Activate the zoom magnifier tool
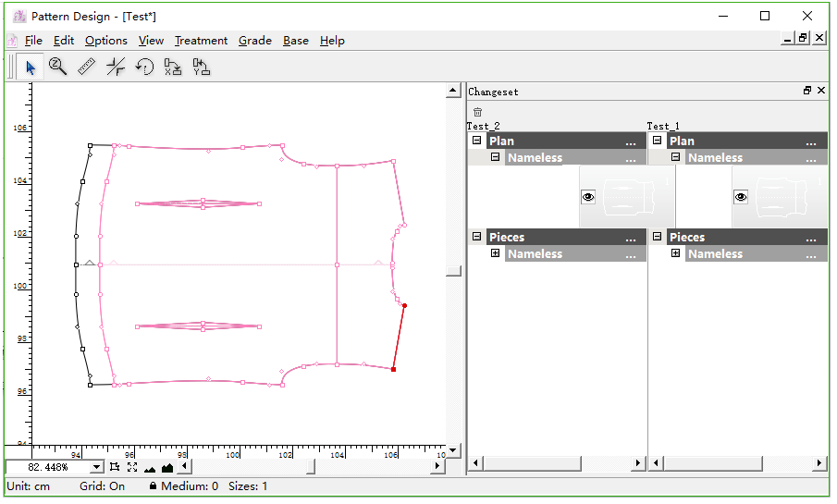The height and width of the screenshot is (504, 837). tap(57, 67)
